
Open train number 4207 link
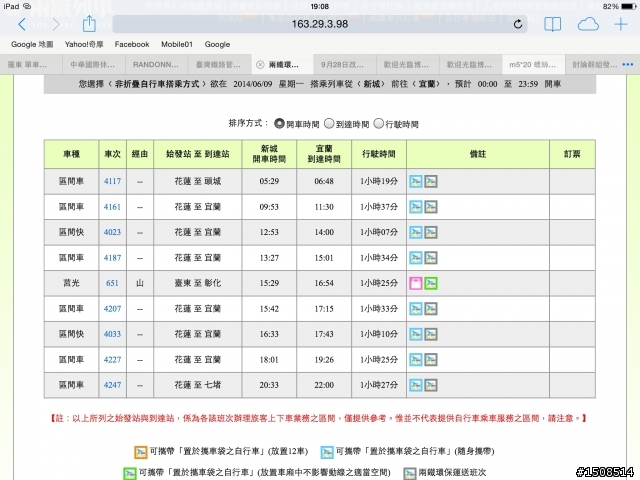pyautogui.click(x=112, y=309)
